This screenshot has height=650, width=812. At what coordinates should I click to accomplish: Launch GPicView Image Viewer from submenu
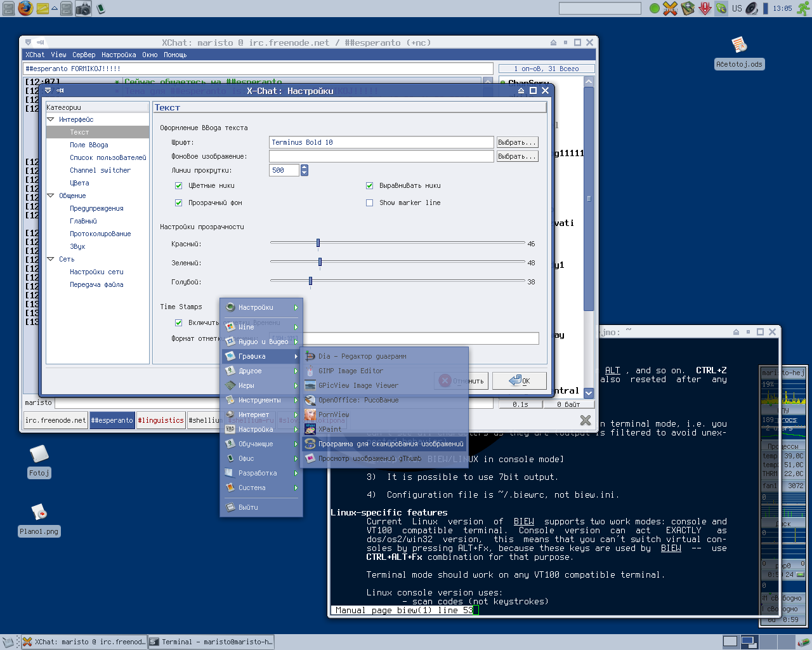pyautogui.click(x=384, y=385)
